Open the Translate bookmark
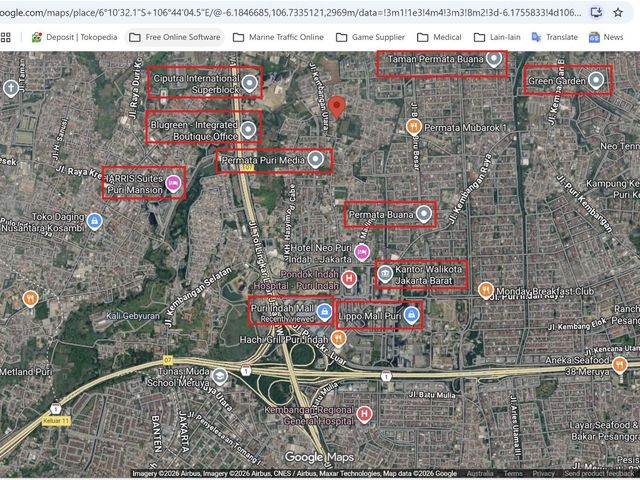 [555, 37]
